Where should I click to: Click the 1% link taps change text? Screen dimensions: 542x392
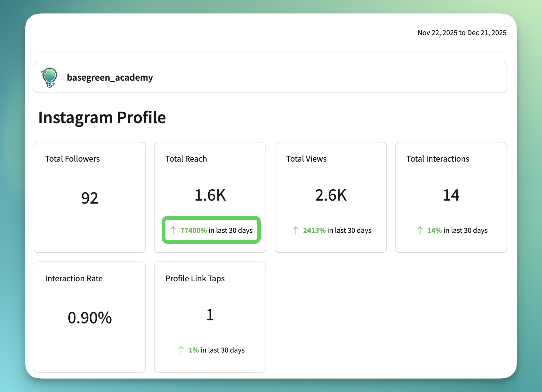[x=193, y=350]
